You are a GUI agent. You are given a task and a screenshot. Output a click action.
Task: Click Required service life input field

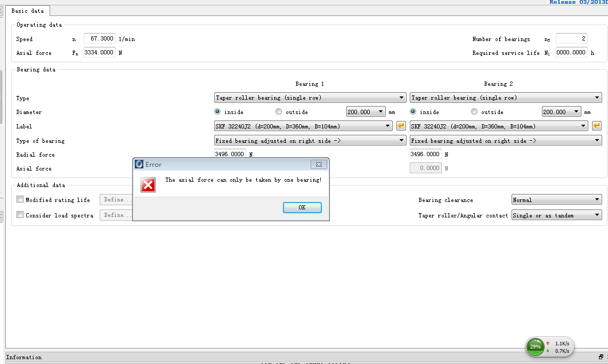572,52
